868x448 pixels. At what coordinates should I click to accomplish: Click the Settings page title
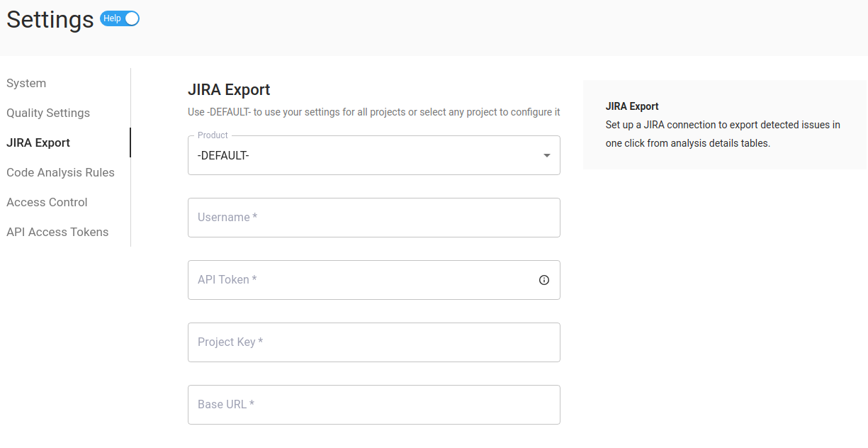[50, 20]
